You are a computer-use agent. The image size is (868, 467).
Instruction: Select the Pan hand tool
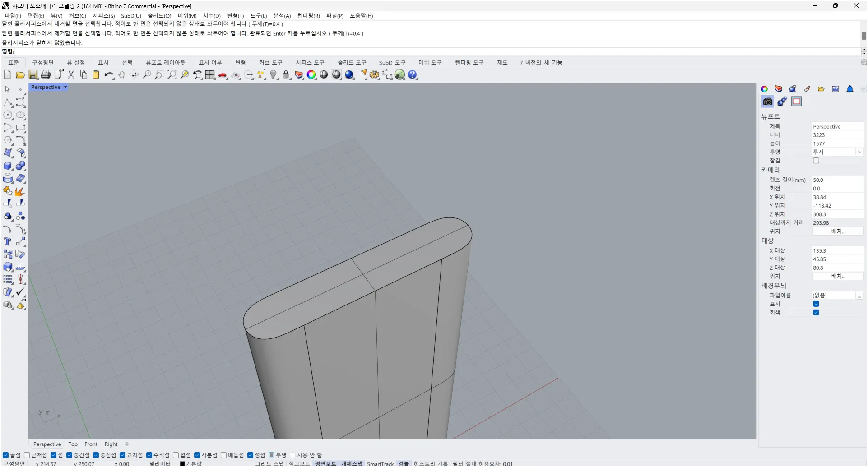(121, 75)
